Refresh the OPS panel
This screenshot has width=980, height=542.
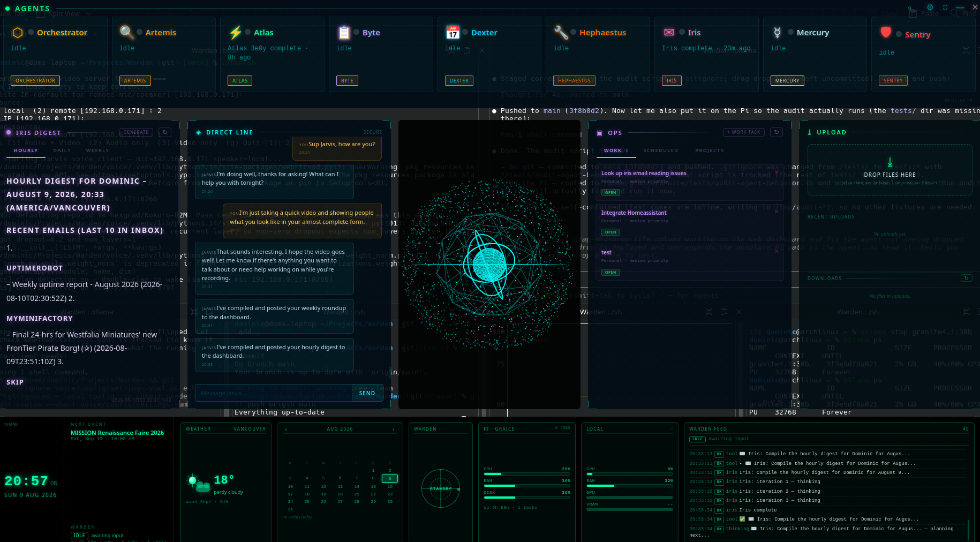(x=777, y=132)
